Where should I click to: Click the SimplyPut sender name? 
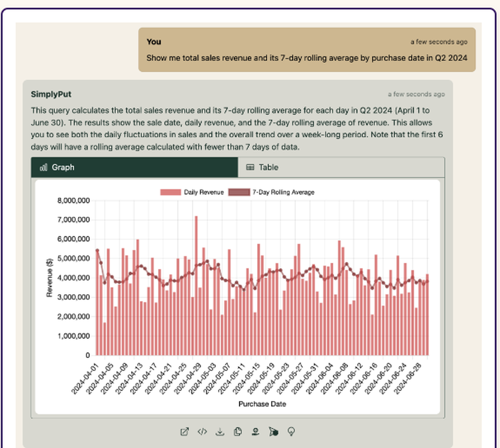(x=51, y=94)
